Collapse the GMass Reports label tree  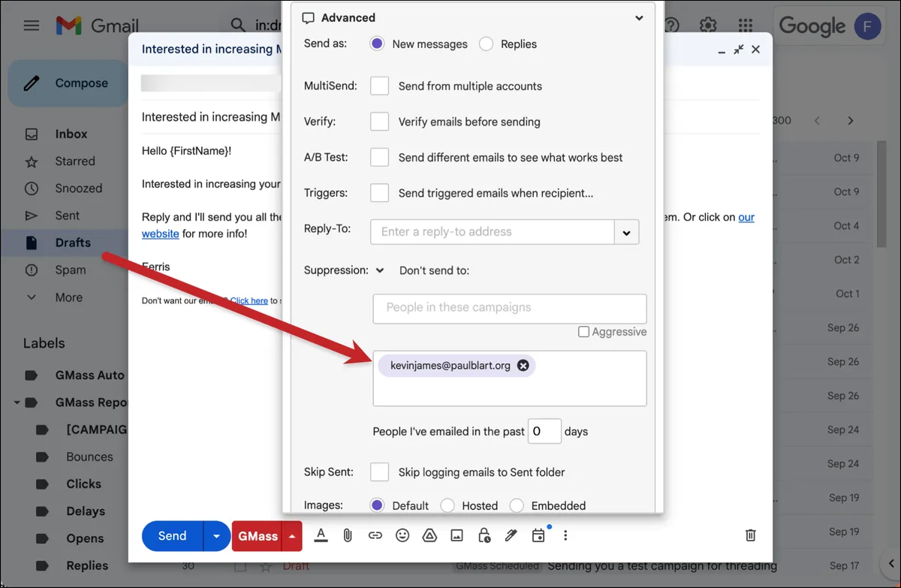[x=17, y=403]
